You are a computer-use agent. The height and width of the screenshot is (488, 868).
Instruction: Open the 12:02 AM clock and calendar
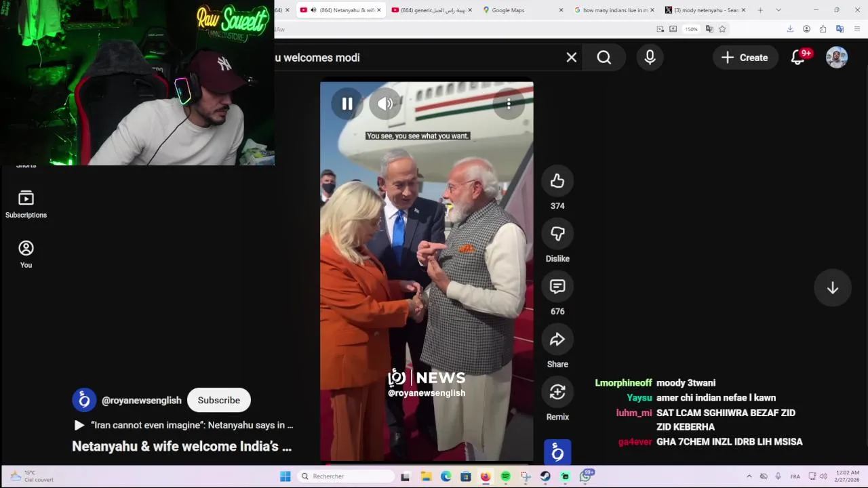(846, 476)
